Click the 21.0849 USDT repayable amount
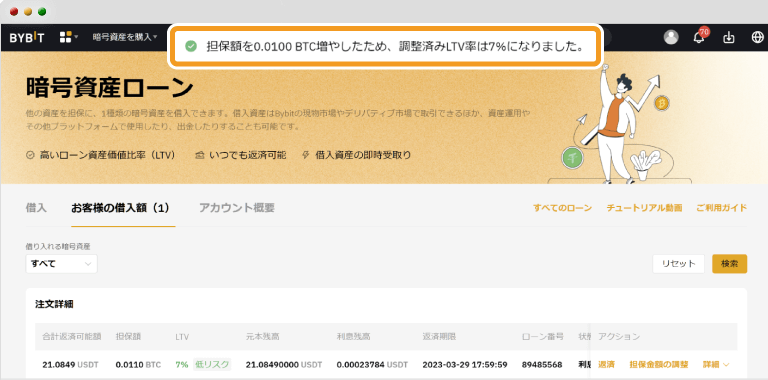768x380 pixels. click(x=70, y=364)
